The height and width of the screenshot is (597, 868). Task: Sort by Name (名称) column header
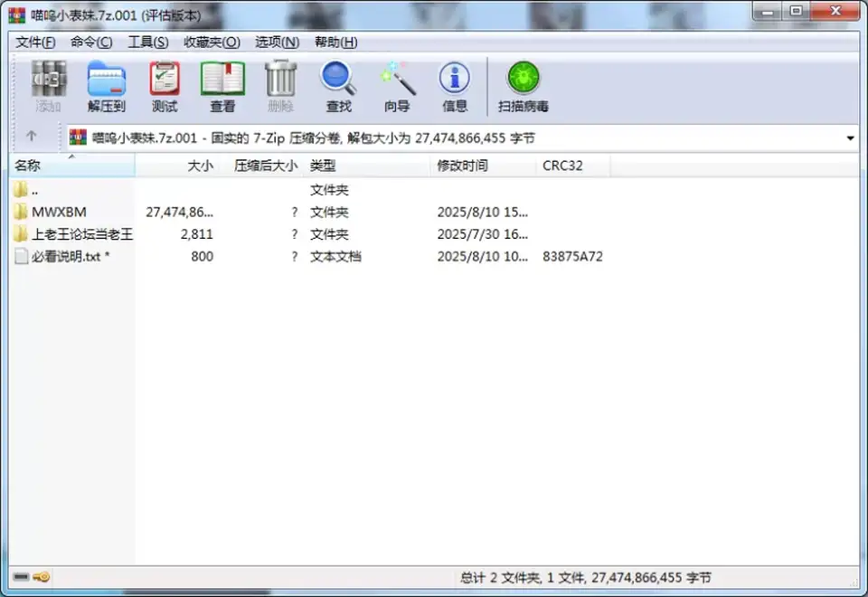pos(72,166)
